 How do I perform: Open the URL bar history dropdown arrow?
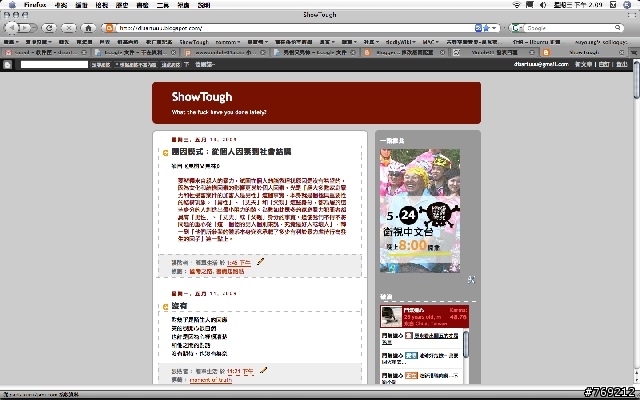(x=494, y=28)
